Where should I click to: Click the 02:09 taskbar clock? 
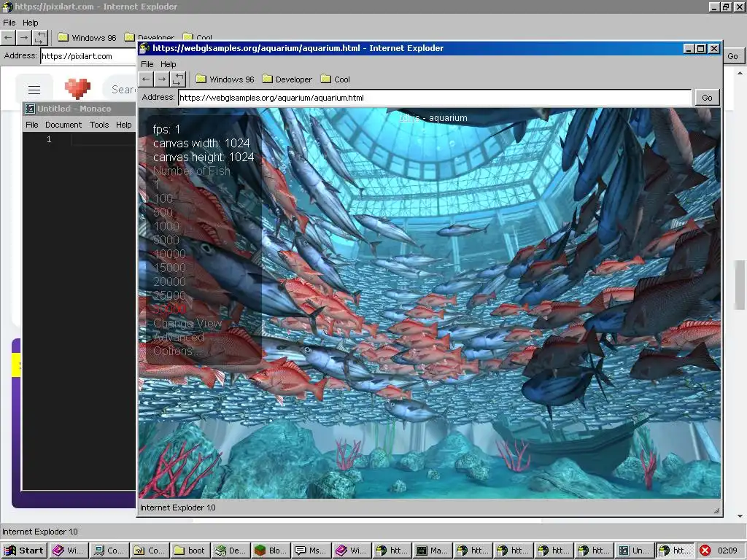click(x=727, y=551)
